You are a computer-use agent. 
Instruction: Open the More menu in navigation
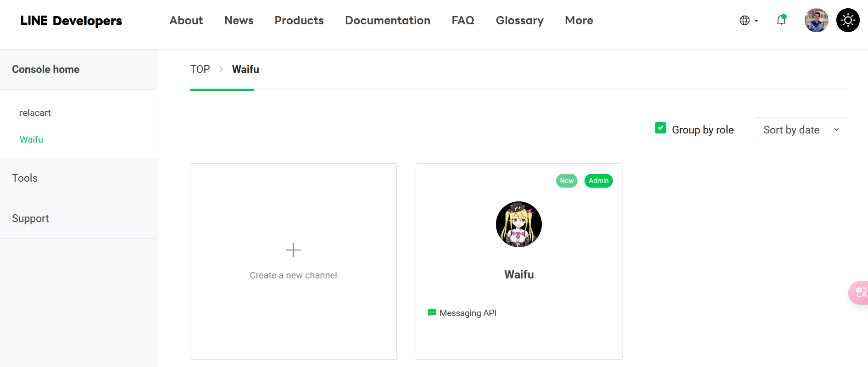point(579,21)
